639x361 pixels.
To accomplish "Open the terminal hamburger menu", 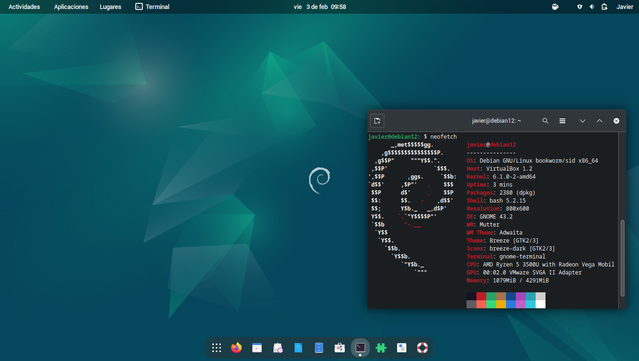I will pos(562,121).
